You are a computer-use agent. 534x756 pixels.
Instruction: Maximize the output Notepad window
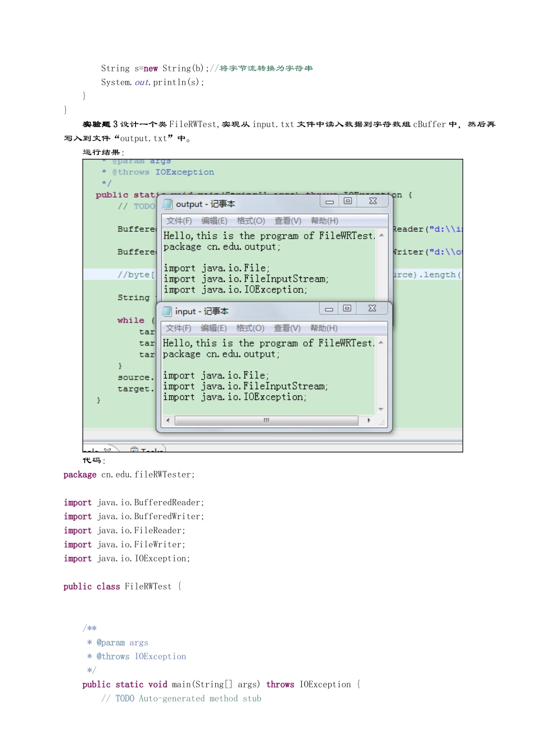tap(348, 201)
